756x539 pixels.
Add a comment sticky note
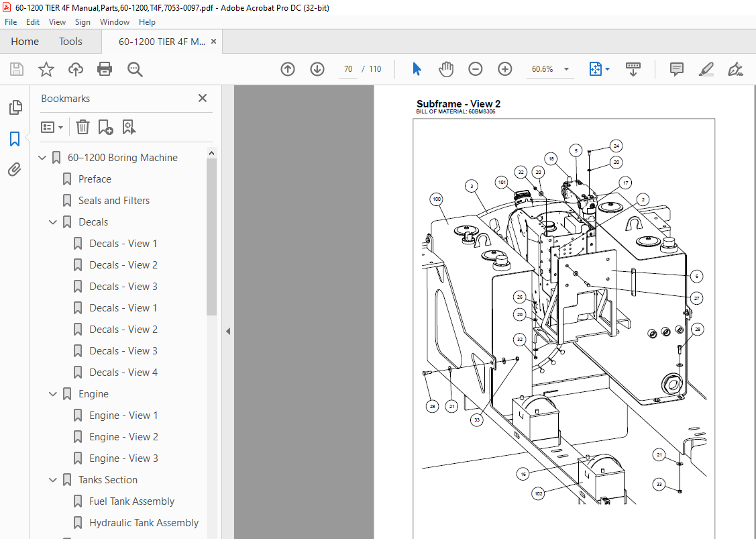(x=677, y=69)
